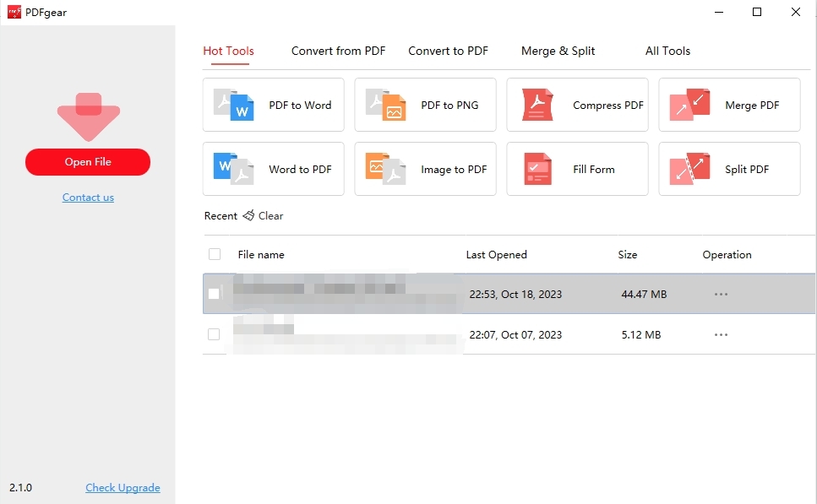The image size is (817, 504).
Task: Select the PDF to PNG tool
Action: click(x=424, y=105)
